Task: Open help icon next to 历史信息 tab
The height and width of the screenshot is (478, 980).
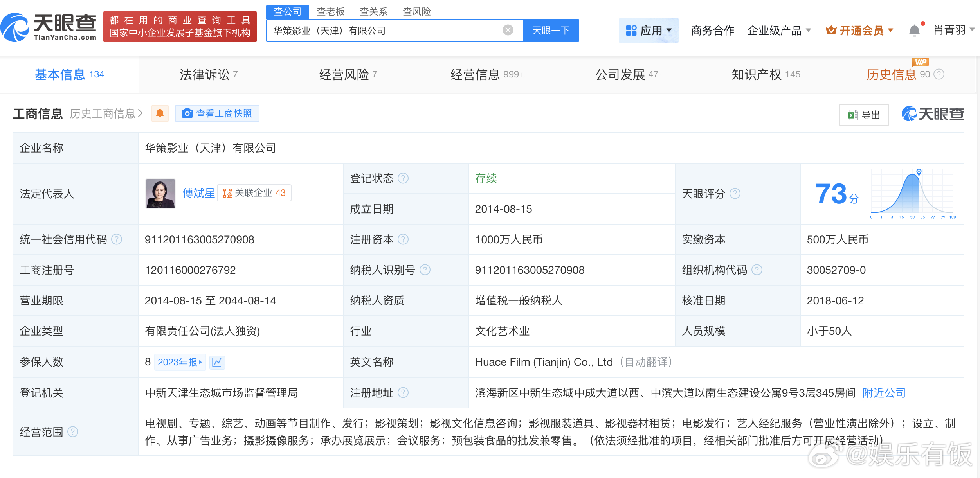Action: pos(939,74)
